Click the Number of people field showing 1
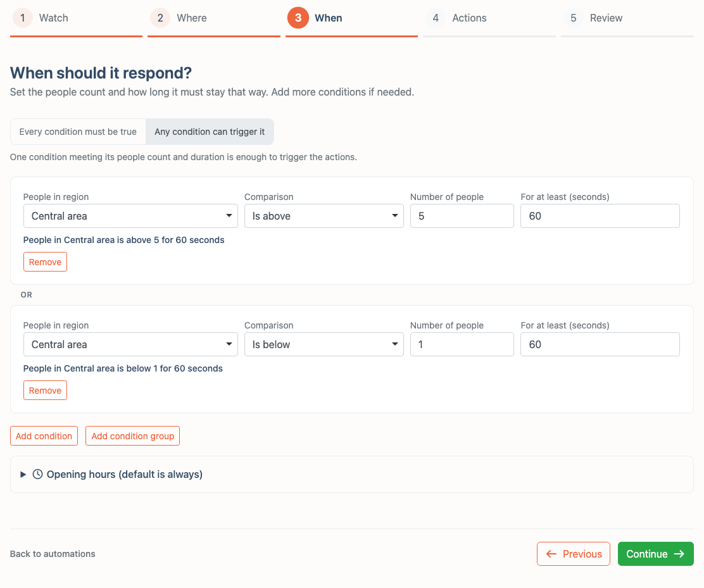This screenshot has width=704, height=588. (462, 344)
